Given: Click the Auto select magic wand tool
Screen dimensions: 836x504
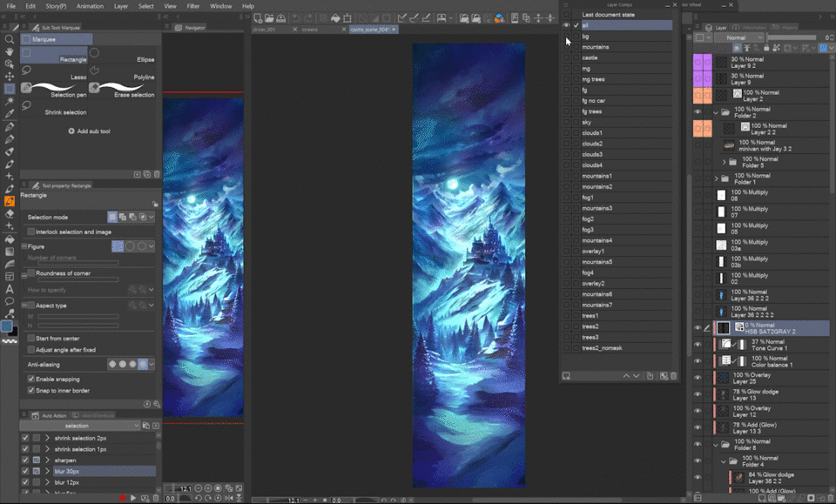Looking at the screenshot, I should coord(10,101).
